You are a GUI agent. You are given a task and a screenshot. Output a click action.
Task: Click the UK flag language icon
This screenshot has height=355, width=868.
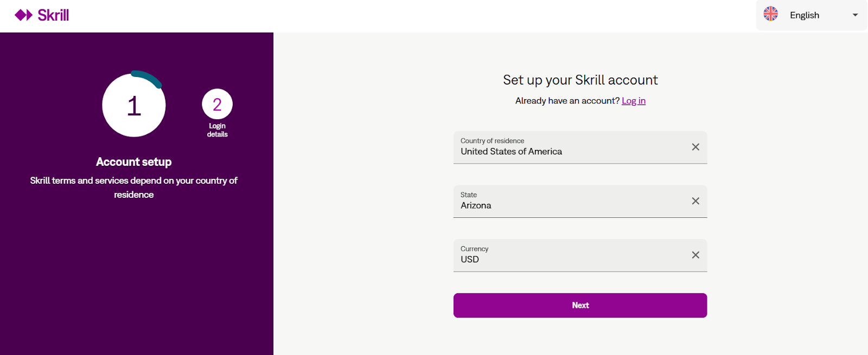[770, 14]
